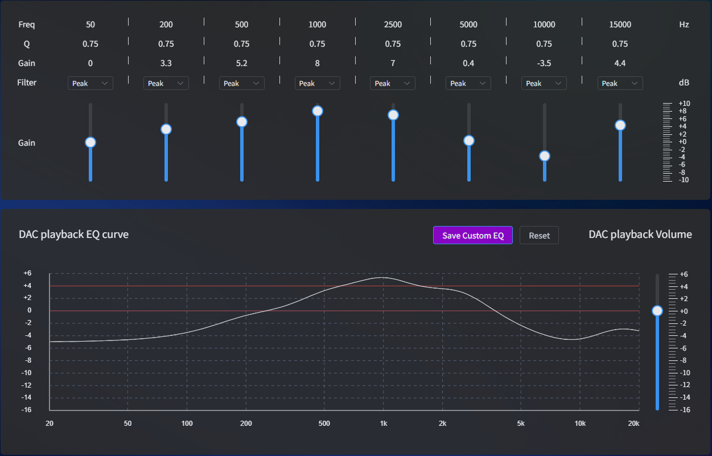Click the DAC playback Volume slider handle
712x456 pixels.
[657, 311]
